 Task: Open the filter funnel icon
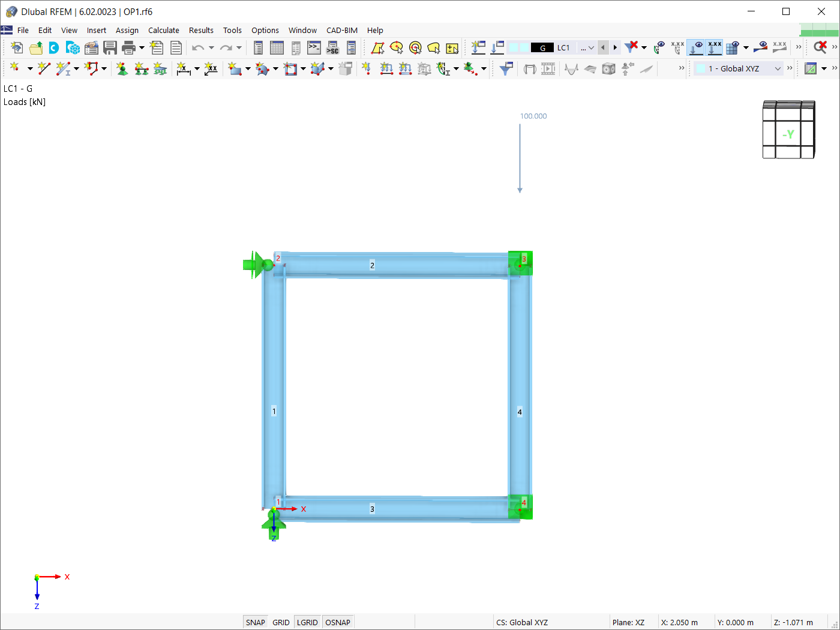[x=506, y=68]
